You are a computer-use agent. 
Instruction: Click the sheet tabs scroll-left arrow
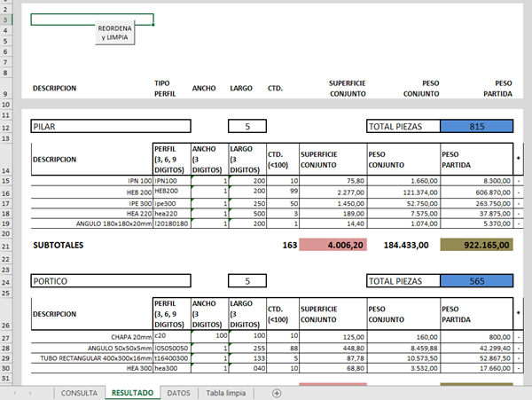click(14, 393)
